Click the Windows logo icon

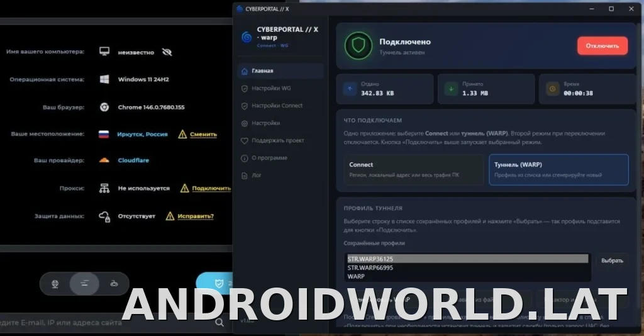point(104,79)
